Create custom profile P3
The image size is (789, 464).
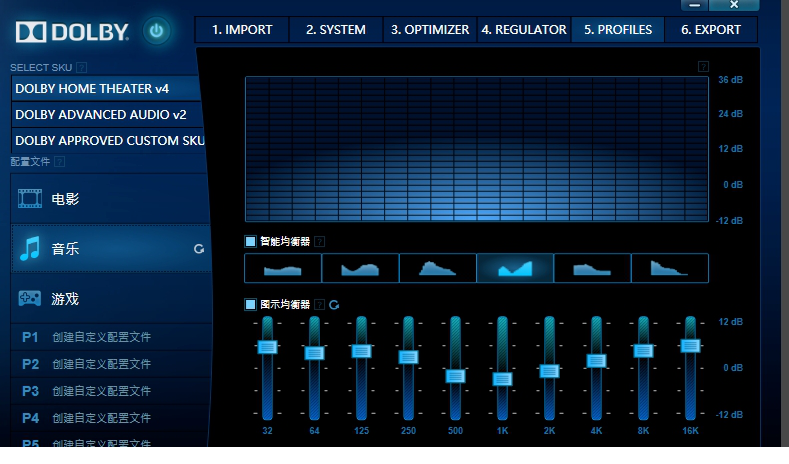[x=111, y=391]
